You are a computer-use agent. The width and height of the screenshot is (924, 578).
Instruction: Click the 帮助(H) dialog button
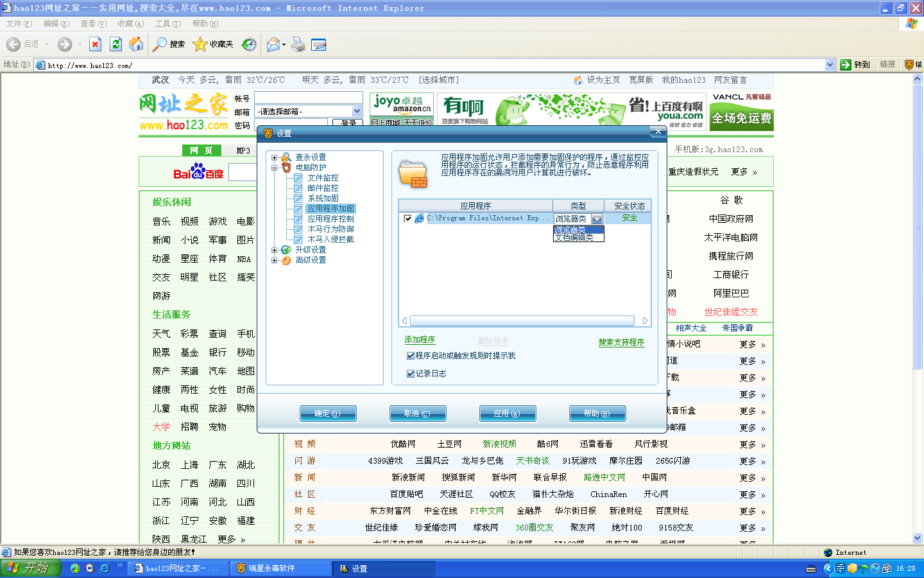[x=597, y=414]
